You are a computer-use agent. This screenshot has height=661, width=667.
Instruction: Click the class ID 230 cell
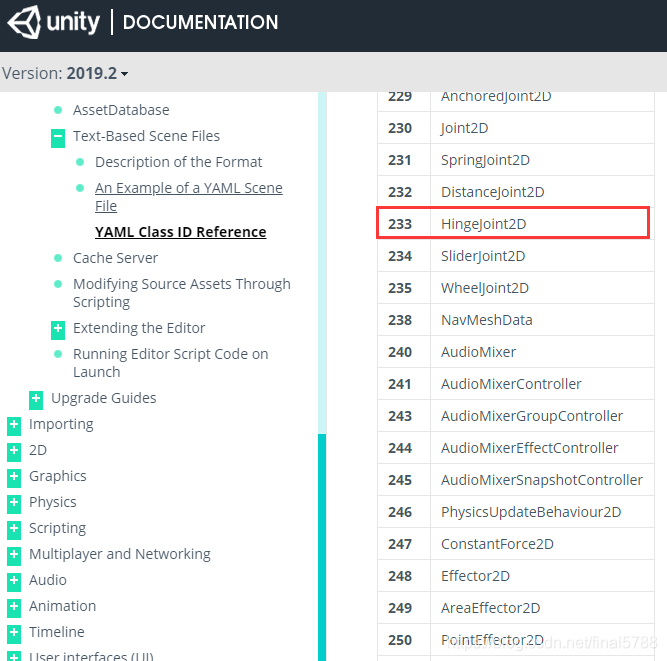(404, 128)
